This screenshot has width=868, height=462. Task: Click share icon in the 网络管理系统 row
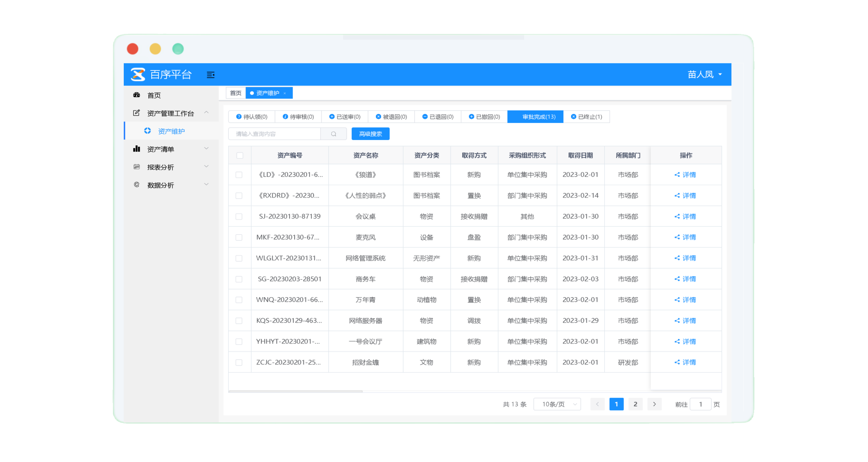677,258
